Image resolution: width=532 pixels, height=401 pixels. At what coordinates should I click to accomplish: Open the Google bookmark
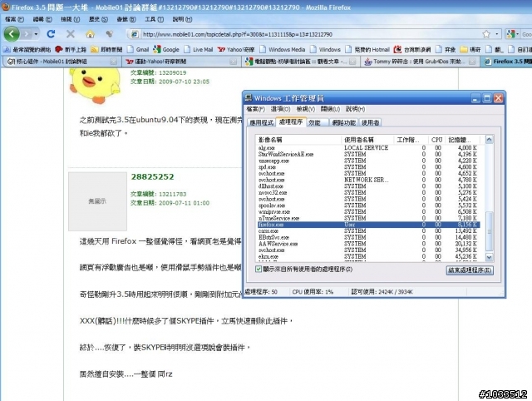tap(166, 50)
